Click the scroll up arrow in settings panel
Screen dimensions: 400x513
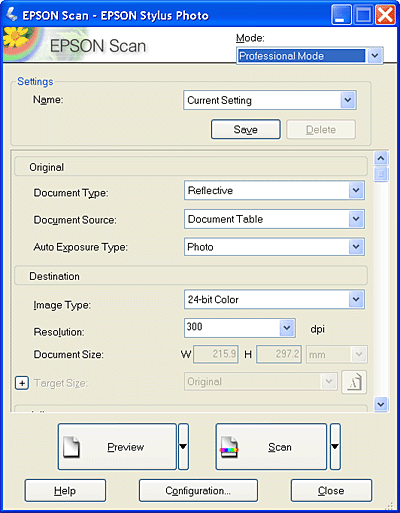coord(381,158)
